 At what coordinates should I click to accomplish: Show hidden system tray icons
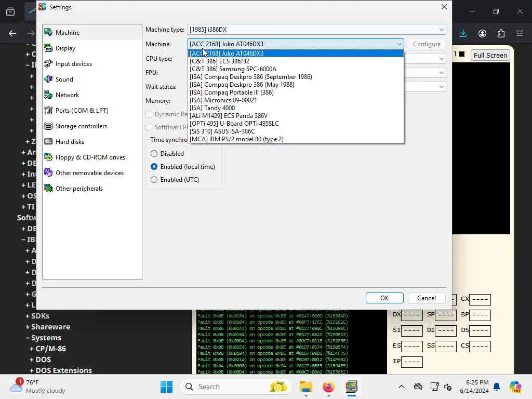pos(402,387)
